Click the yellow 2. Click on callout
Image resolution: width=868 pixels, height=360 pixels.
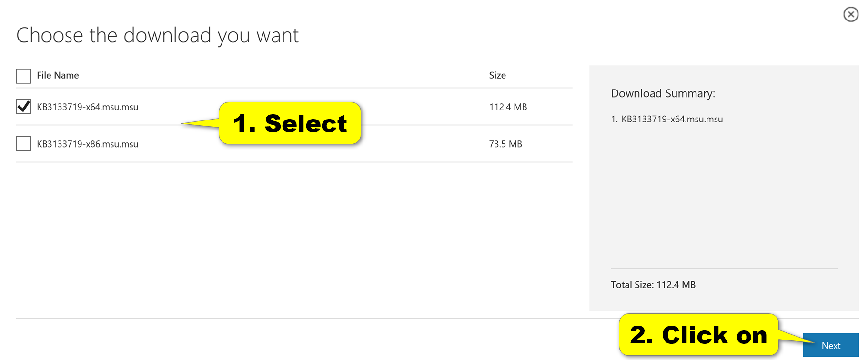[698, 335]
